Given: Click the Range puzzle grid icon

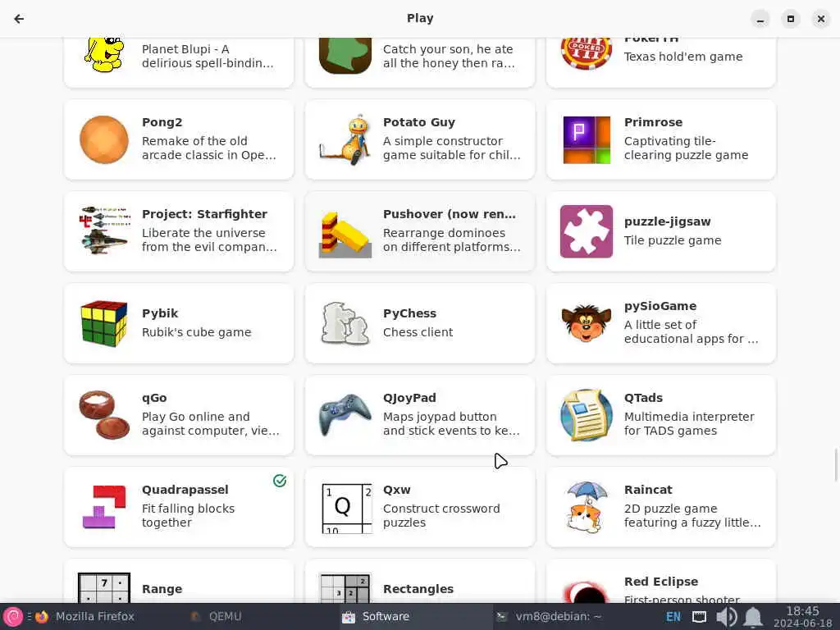Looking at the screenshot, I should point(104,587).
